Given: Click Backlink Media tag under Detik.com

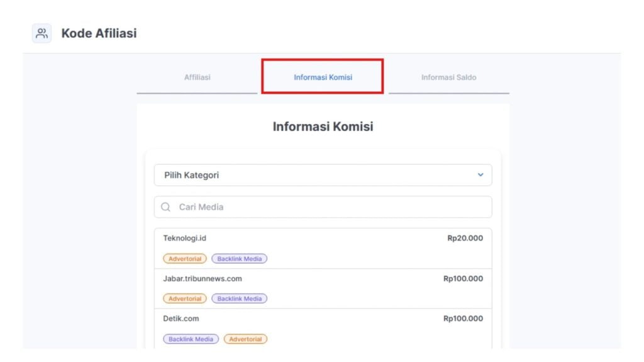Looking at the screenshot, I should pyautogui.click(x=191, y=339).
